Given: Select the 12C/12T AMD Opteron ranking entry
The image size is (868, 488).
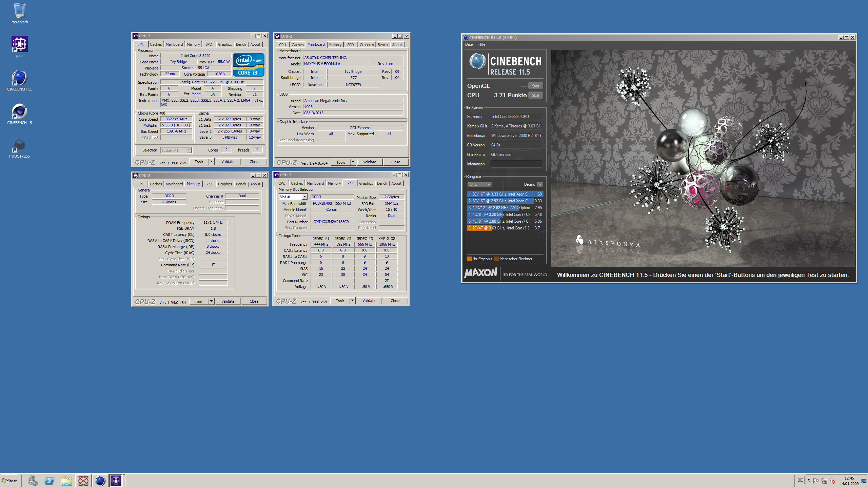Looking at the screenshot, I should coord(505,208).
